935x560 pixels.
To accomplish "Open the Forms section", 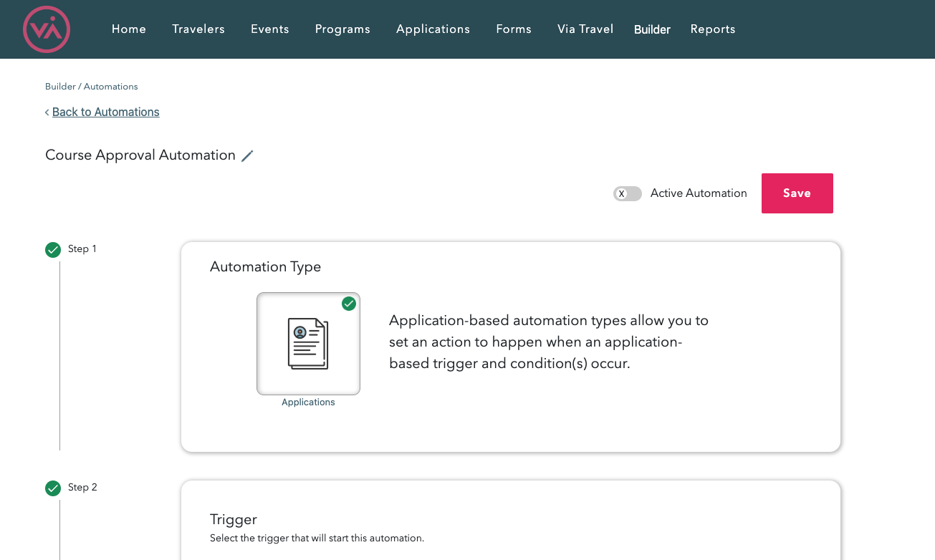I will [x=514, y=29].
